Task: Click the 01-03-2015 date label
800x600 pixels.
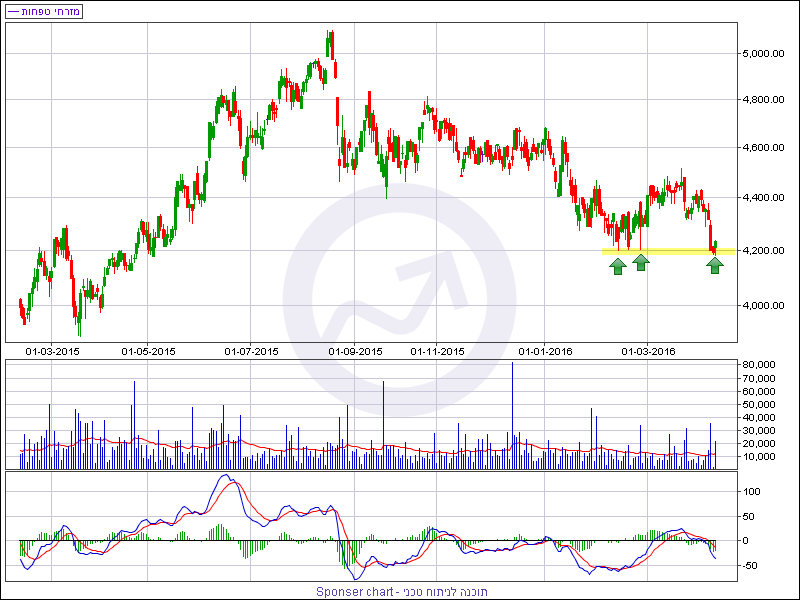Action: pyautogui.click(x=52, y=351)
